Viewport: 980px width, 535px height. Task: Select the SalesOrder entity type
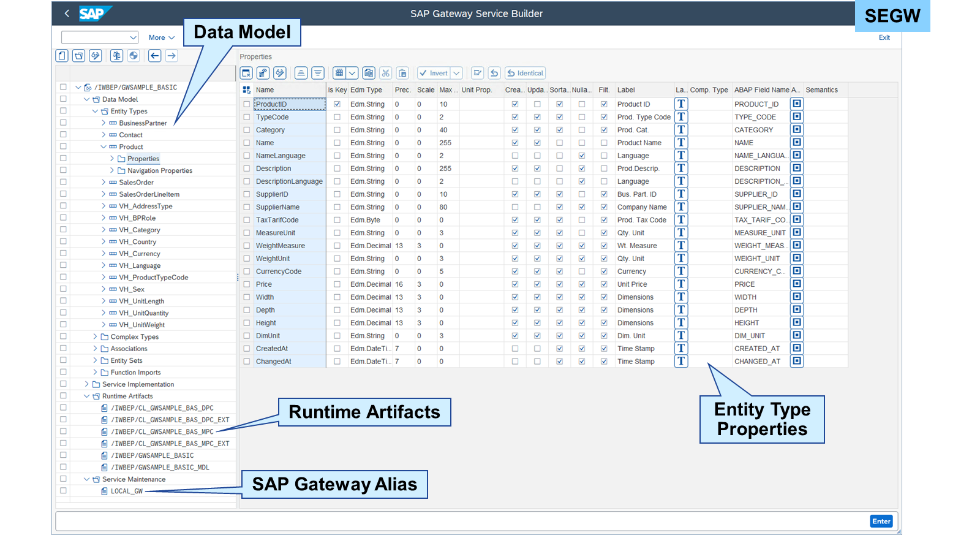pyautogui.click(x=136, y=183)
